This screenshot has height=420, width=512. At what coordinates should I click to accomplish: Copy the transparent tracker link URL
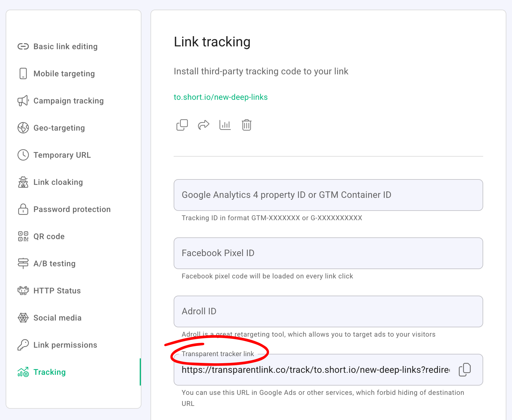[x=464, y=370]
